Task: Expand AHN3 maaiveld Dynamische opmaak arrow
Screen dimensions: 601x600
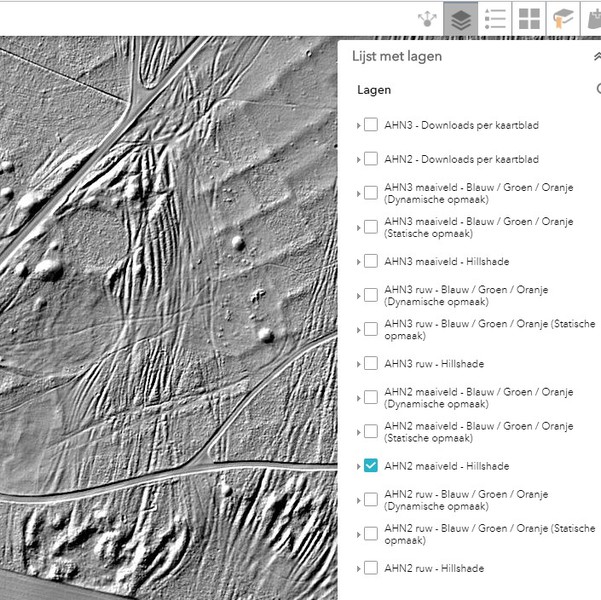Action: tap(358, 194)
